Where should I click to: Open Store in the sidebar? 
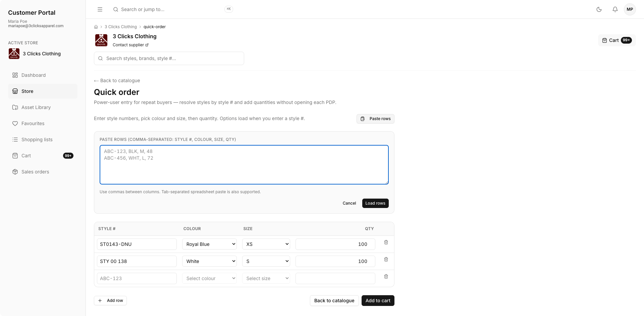coord(43,91)
